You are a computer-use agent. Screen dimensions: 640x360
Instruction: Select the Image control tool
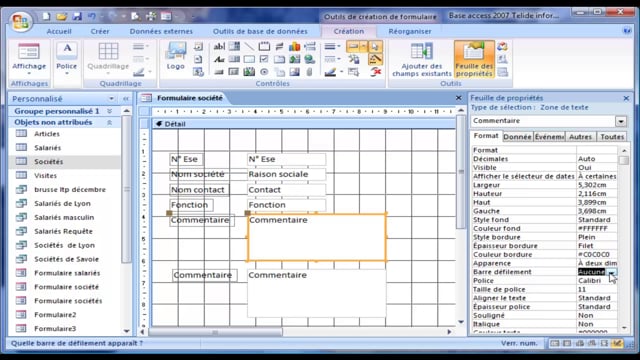(294, 72)
